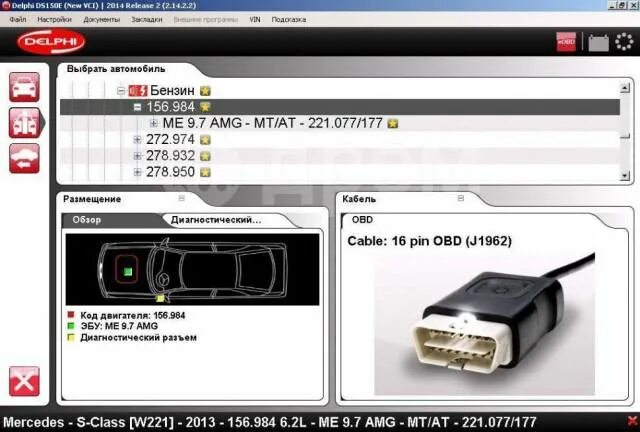This screenshot has width=640, height=432.
Task: Open the Файл menu
Action: point(18,20)
